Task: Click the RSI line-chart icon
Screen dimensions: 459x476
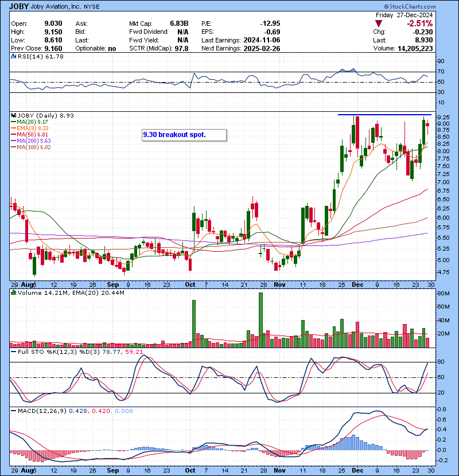Action: (13, 56)
